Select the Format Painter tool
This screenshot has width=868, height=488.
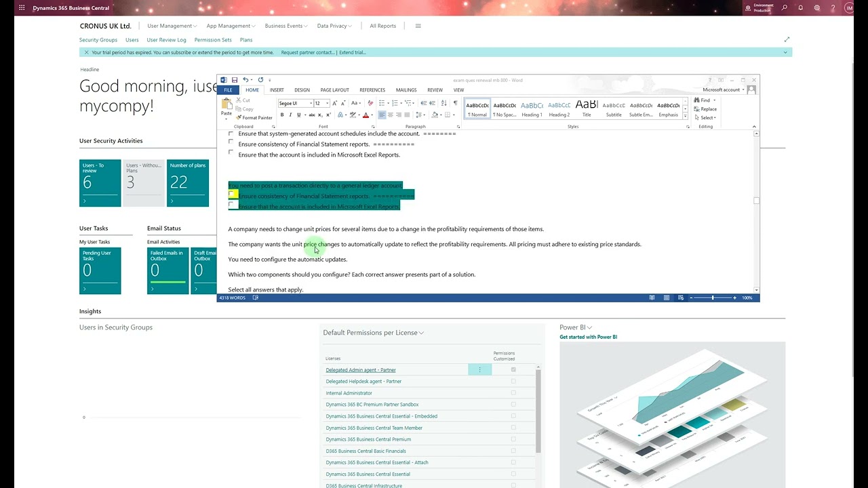click(x=254, y=118)
